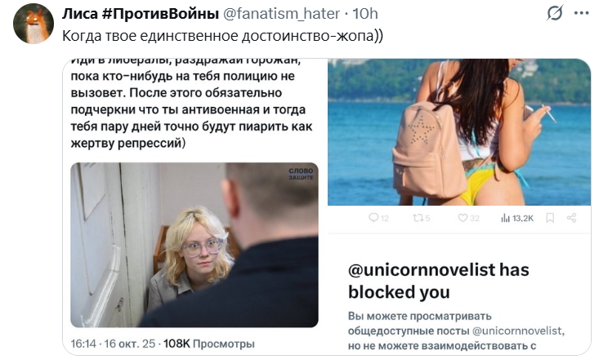Click the fox profile avatar
Image resolution: width=599 pixels, height=364 pixels.
pyautogui.click(x=34, y=24)
